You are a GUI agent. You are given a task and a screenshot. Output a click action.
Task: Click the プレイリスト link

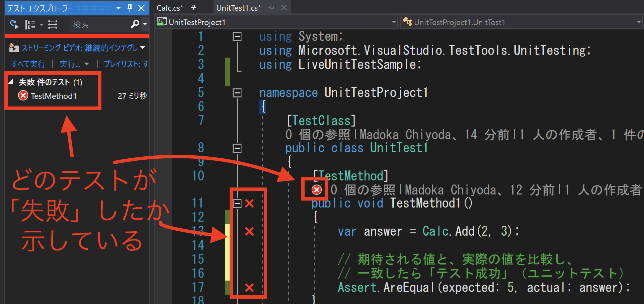(126, 64)
